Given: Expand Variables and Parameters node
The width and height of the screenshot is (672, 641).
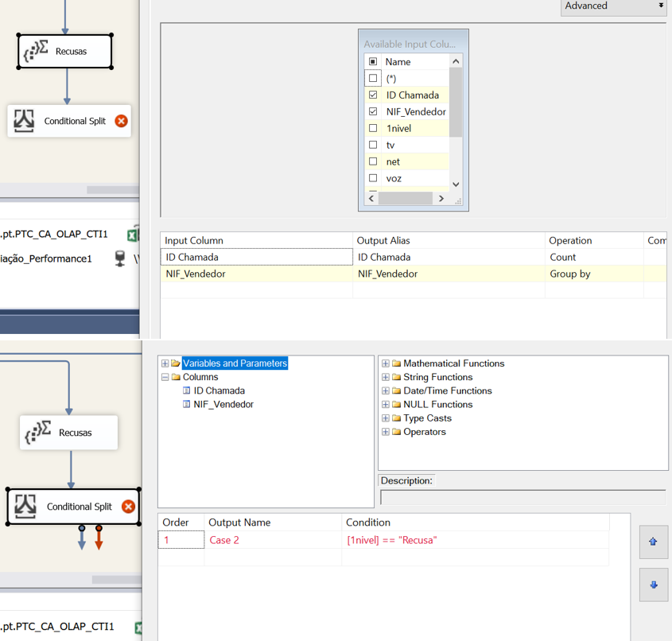Looking at the screenshot, I should [165, 363].
